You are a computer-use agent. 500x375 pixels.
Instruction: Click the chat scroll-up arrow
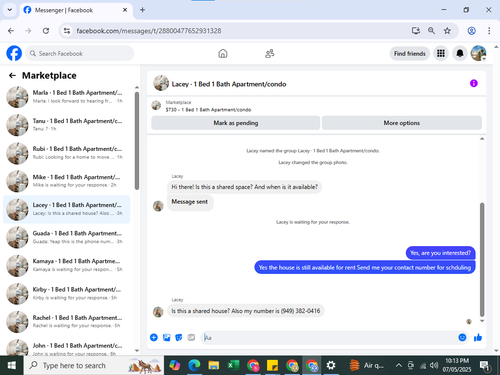pos(482,139)
